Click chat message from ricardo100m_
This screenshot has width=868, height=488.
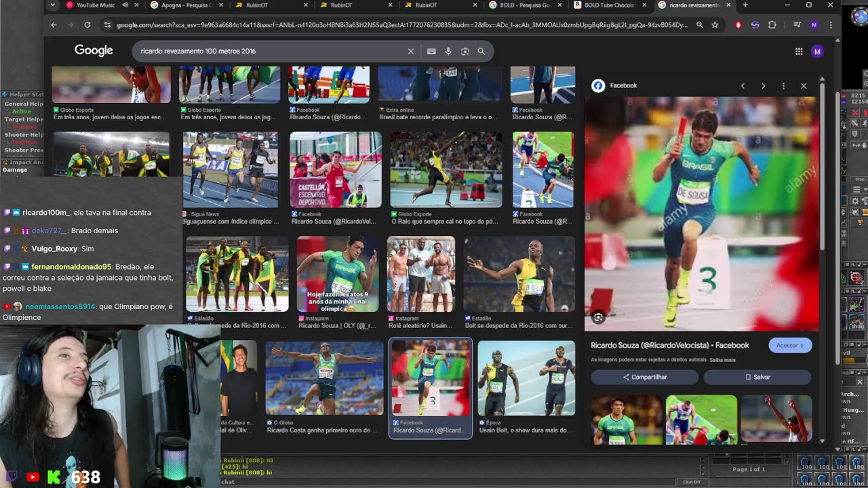pyautogui.click(x=78, y=213)
